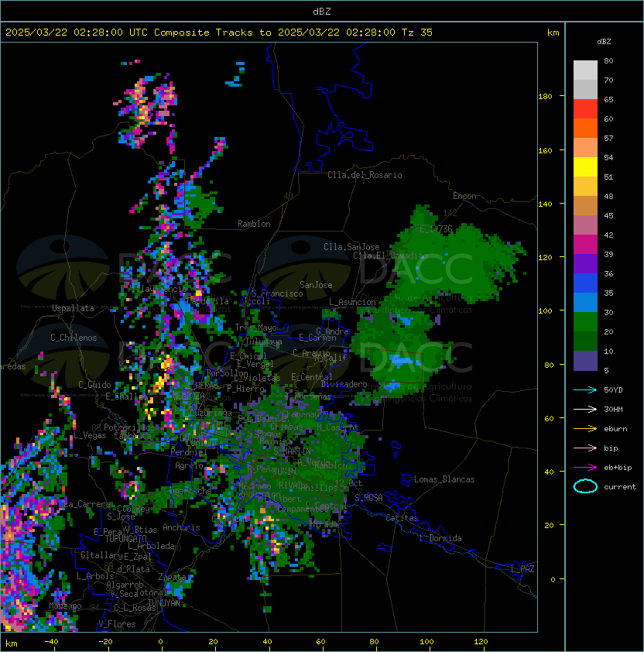This screenshot has width=644, height=652.
Task: Click the '-40' tick on bottom km axis
Action: [52, 642]
